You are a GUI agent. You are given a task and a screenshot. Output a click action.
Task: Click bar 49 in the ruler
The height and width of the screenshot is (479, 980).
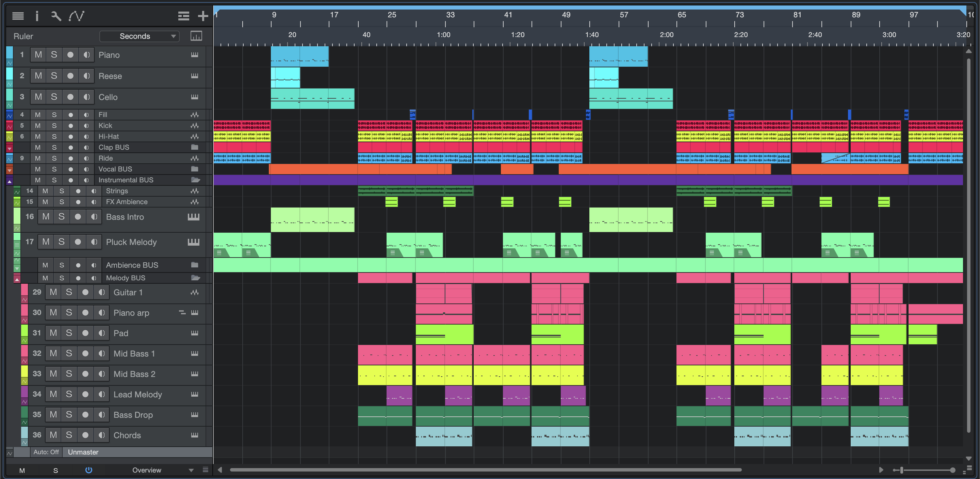(x=566, y=15)
